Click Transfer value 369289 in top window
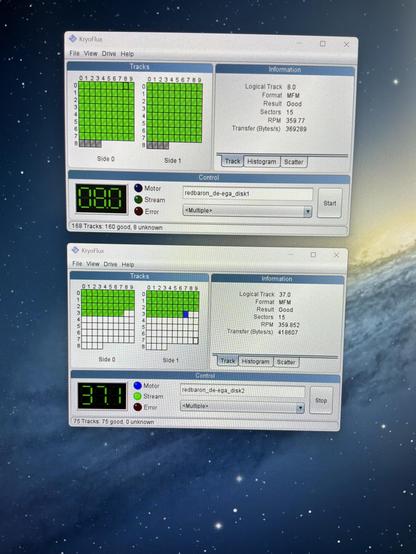 296,129
